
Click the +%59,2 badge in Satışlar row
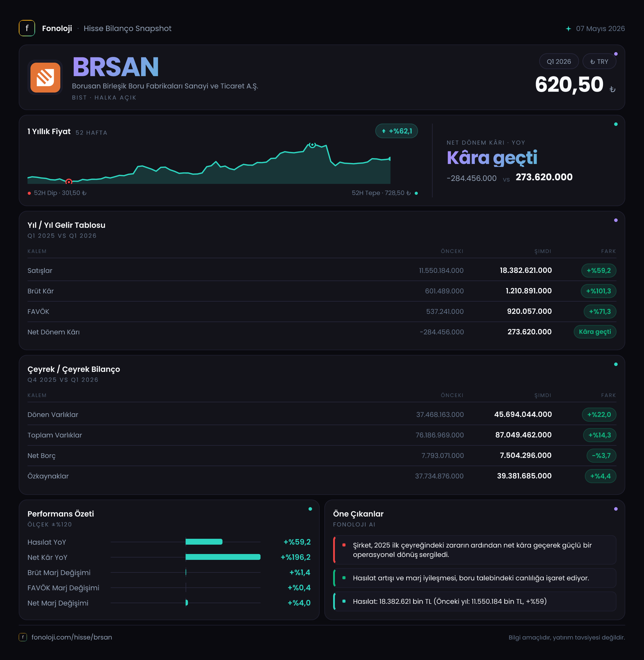coord(599,270)
